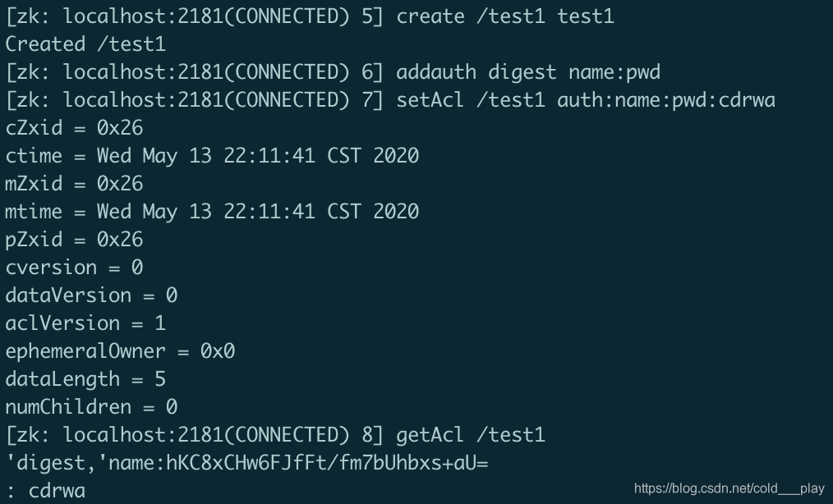Click the getAcl /test1 command
The image size is (833, 504).
[471, 435]
